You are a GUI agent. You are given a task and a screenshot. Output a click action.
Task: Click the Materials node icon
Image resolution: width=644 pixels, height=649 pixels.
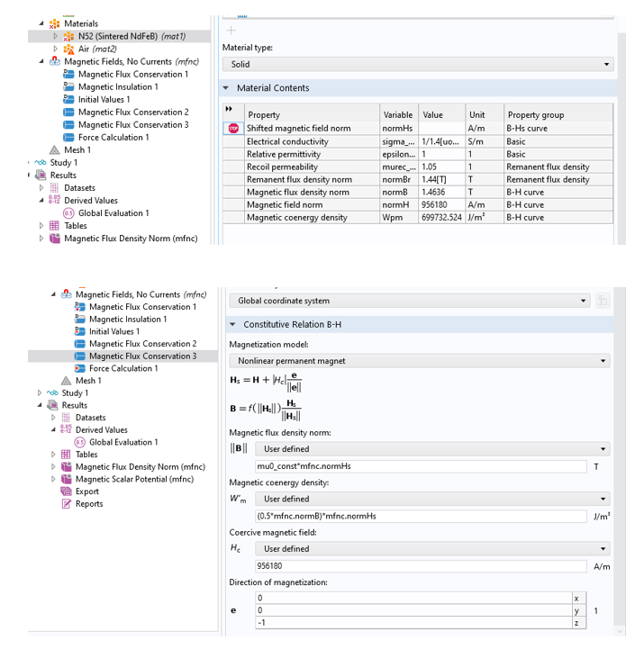coord(55,23)
